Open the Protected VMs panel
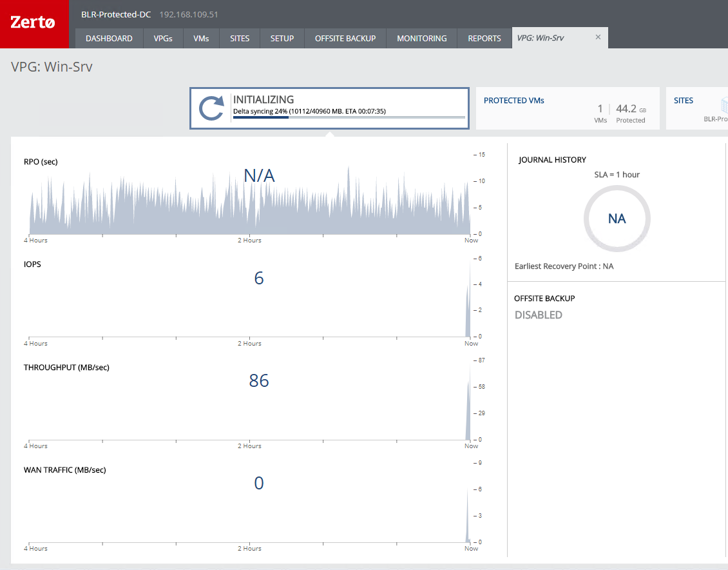This screenshot has height=570, width=728. click(567, 108)
